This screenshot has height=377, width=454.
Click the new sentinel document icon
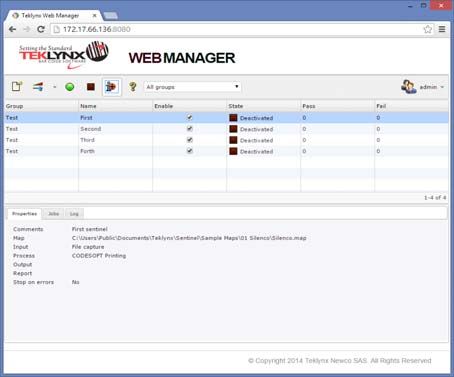click(17, 87)
